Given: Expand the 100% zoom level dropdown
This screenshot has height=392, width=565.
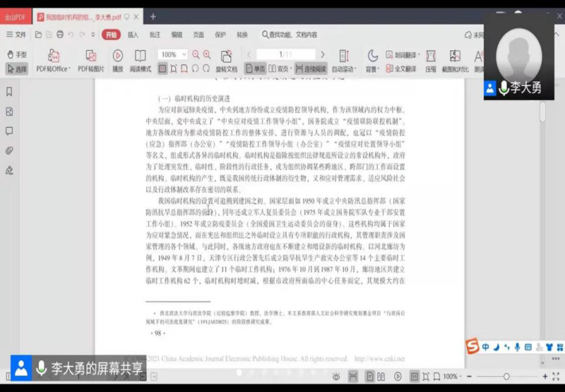Looking at the screenshot, I should pyautogui.click(x=172, y=54).
